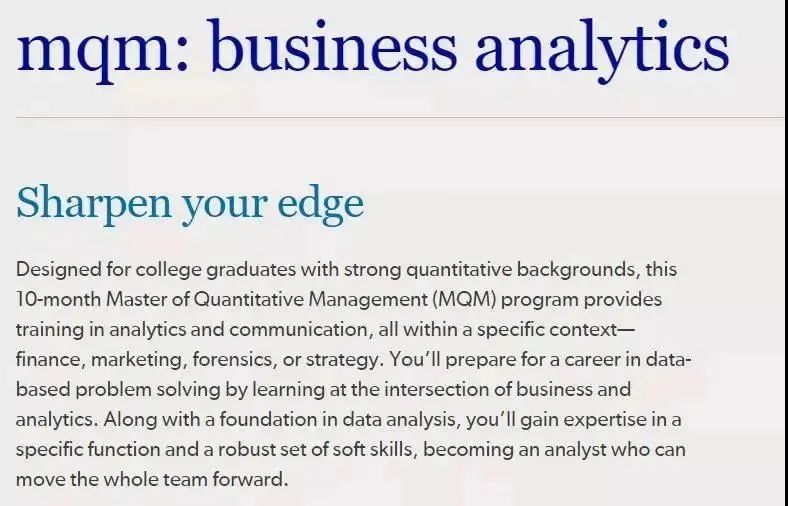788x506 pixels.
Task: Click the word 'strategy' in the paragraph
Action: pos(342,360)
